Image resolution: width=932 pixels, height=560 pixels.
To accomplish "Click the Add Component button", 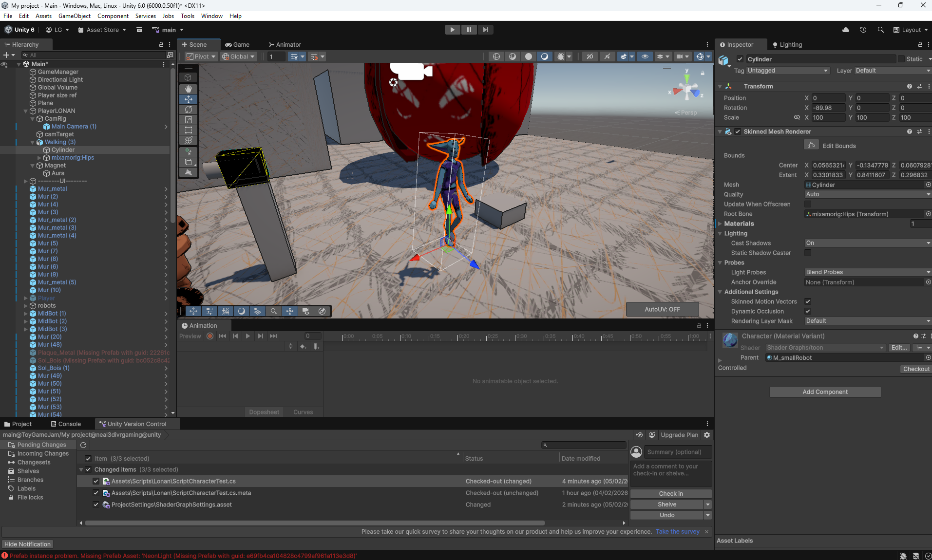I will pyautogui.click(x=825, y=392).
